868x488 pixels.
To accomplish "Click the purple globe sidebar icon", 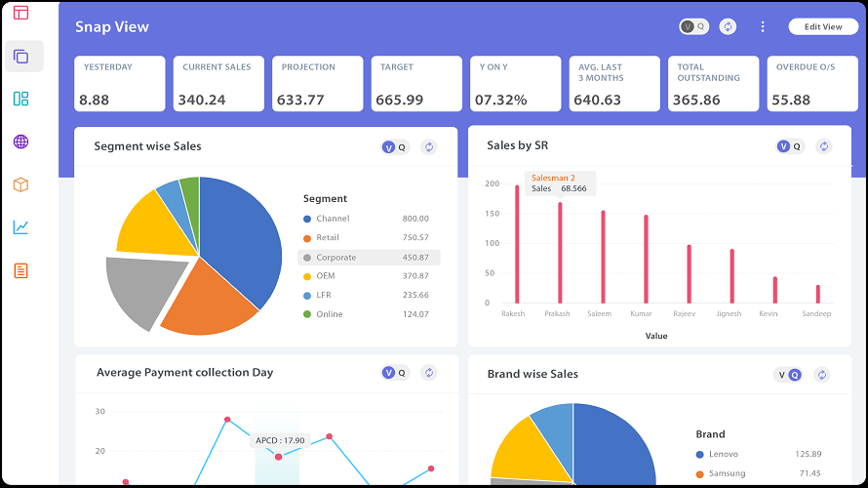I will pyautogui.click(x=21, y=142).
